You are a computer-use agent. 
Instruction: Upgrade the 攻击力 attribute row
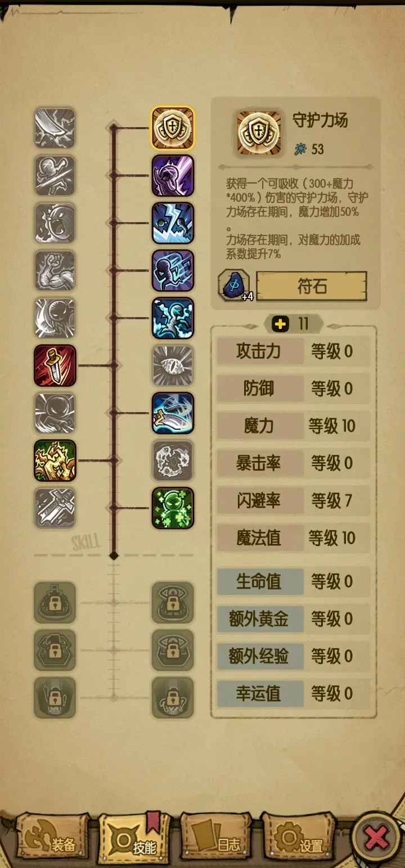point(293,352)
